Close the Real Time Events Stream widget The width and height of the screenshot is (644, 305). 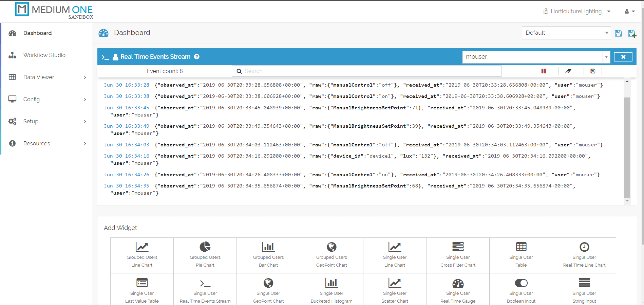623,57
